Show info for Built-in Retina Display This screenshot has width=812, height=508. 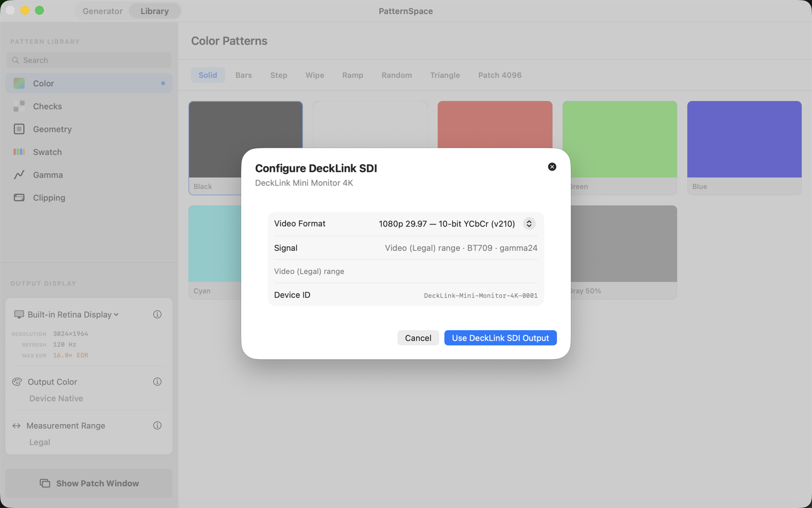click(157, 314)
